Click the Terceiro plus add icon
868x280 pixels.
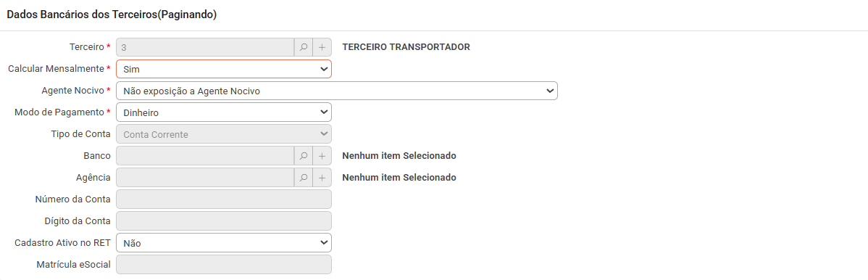click(x=322, y=47)
